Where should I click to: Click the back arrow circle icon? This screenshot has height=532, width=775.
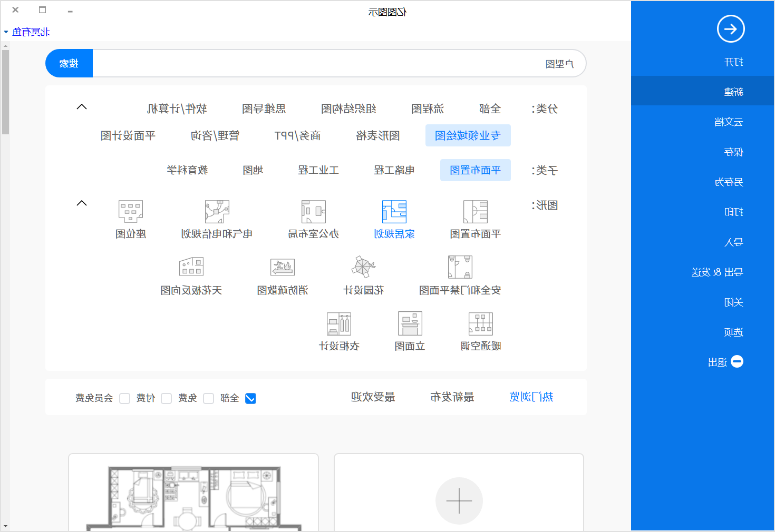point(730,29)
